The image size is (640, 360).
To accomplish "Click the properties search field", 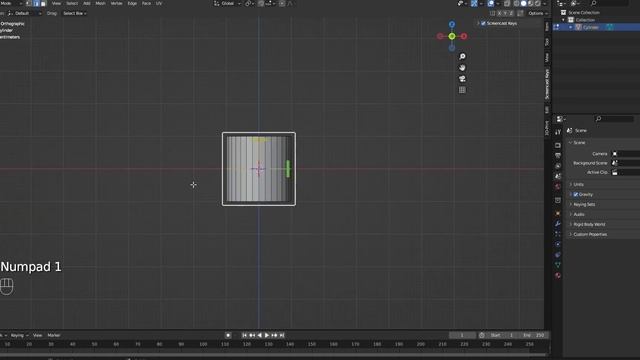I will tap(613, 119).
